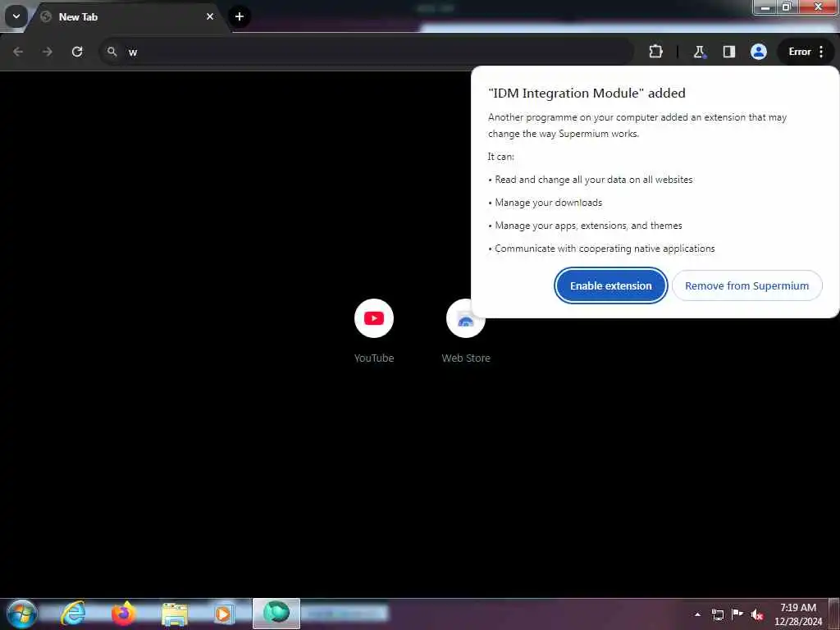Click "Manage your downloads" text

pyautogui.click(x=548, y=203)
